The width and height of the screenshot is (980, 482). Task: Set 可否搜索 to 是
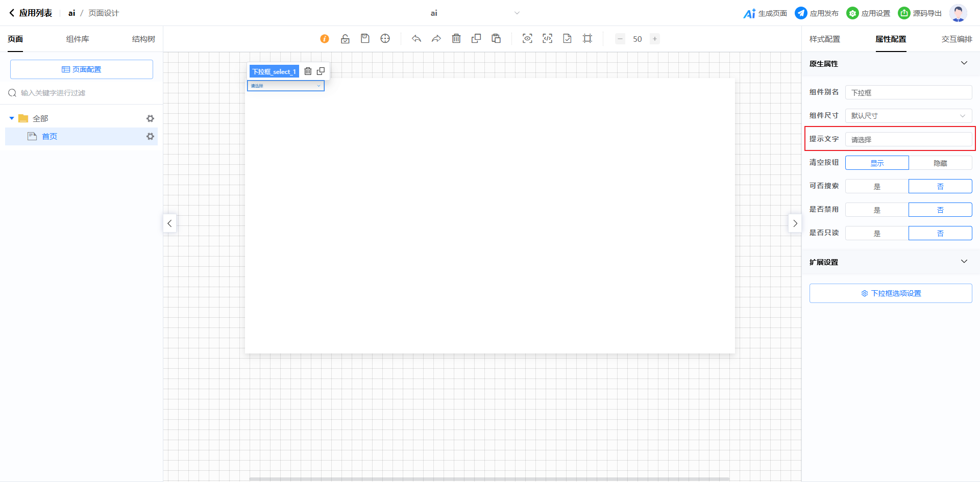(x=877, y=187)
